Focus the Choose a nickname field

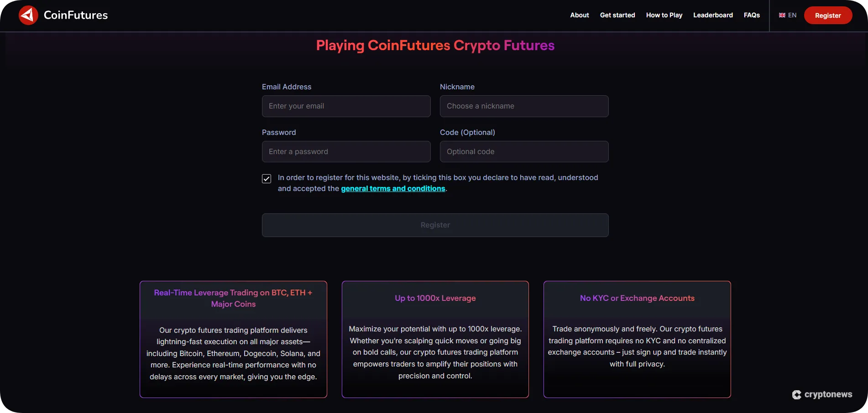(523, 106)
